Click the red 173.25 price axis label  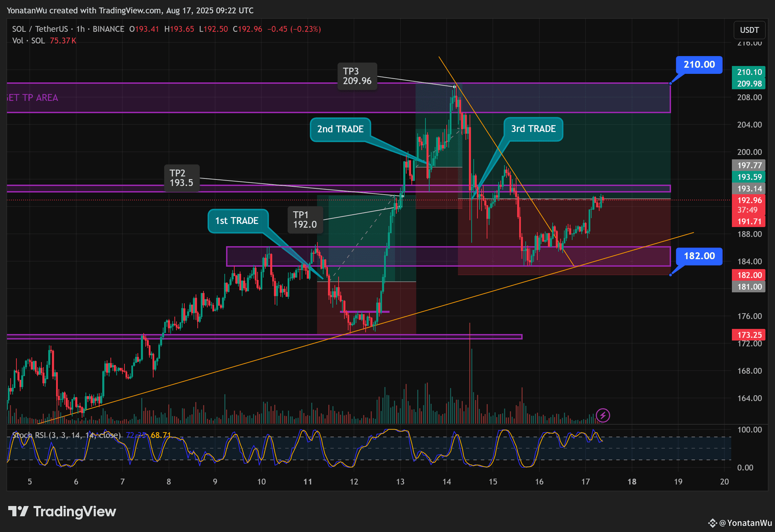pos(748,335)
